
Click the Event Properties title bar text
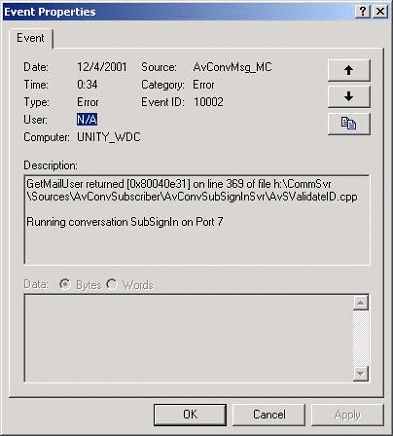[50, 12]
